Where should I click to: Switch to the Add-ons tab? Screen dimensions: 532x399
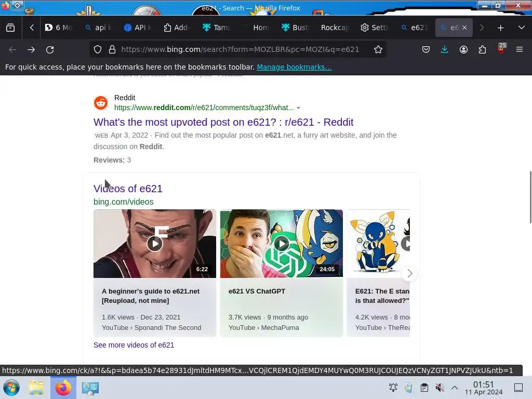click(177, 28)
